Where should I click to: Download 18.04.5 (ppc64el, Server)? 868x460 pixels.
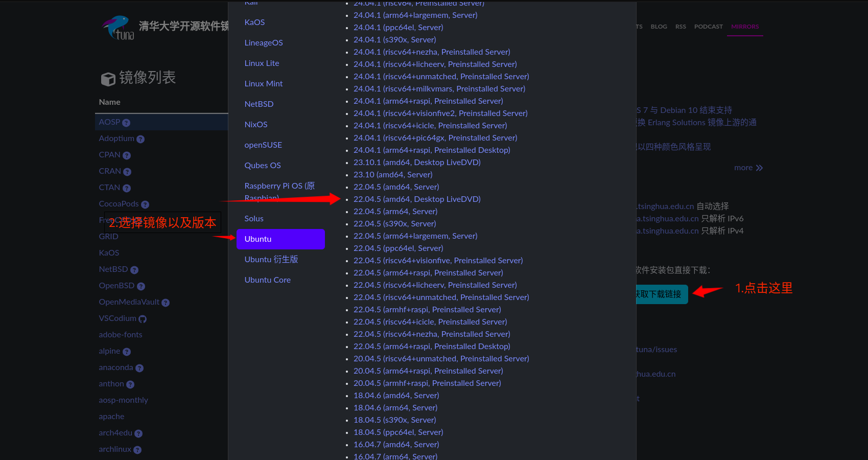398,432
